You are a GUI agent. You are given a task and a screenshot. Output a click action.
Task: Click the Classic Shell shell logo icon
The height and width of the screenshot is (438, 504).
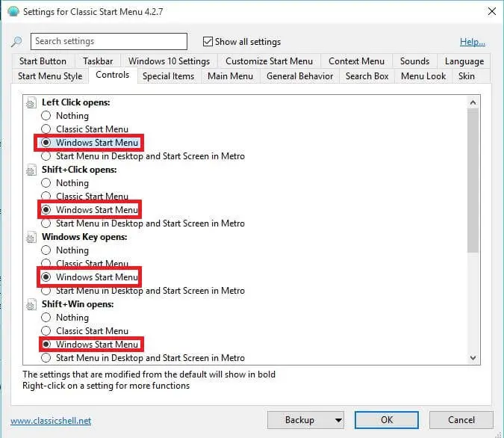(x=13, y=12)
